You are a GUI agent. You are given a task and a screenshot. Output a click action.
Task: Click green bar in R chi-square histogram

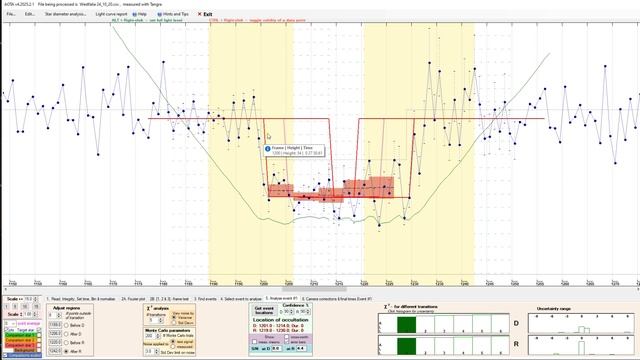click(407, 346)
